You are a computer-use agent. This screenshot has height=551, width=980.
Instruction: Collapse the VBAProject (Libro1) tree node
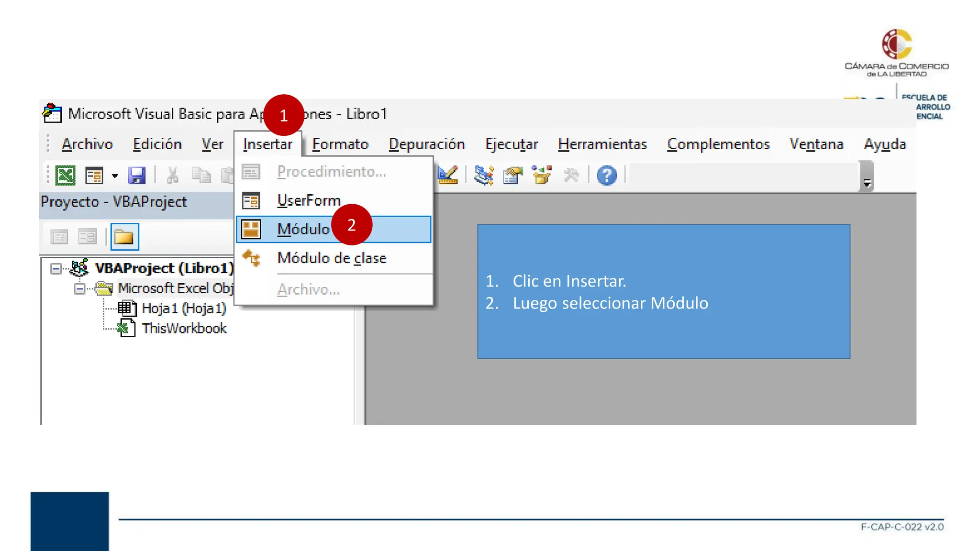click(56, 269)
